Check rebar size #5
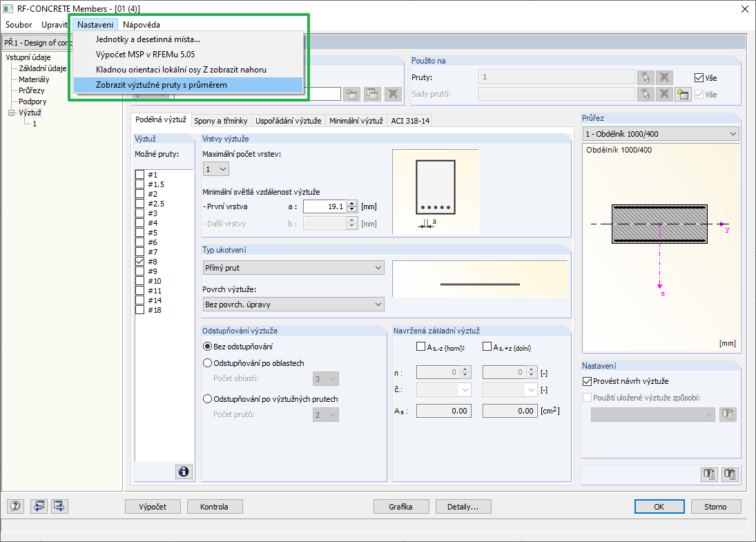The width and height of the screenshot is (756, 542). click(x=140, y=233)
